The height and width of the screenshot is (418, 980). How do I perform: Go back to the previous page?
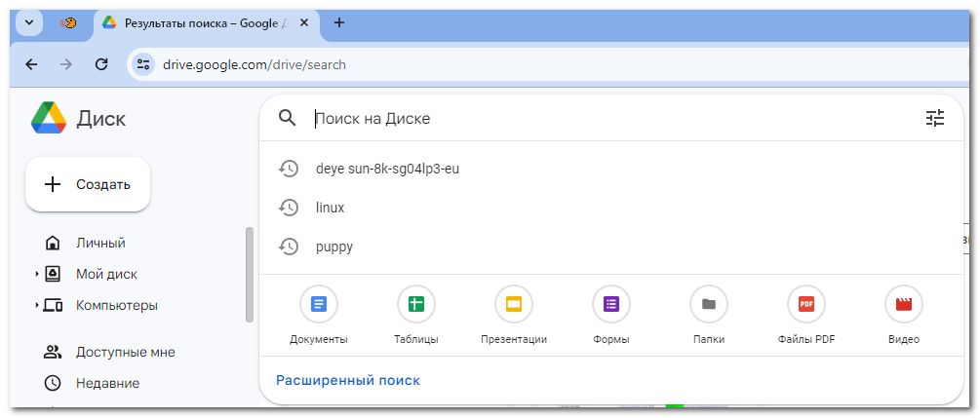31,64
